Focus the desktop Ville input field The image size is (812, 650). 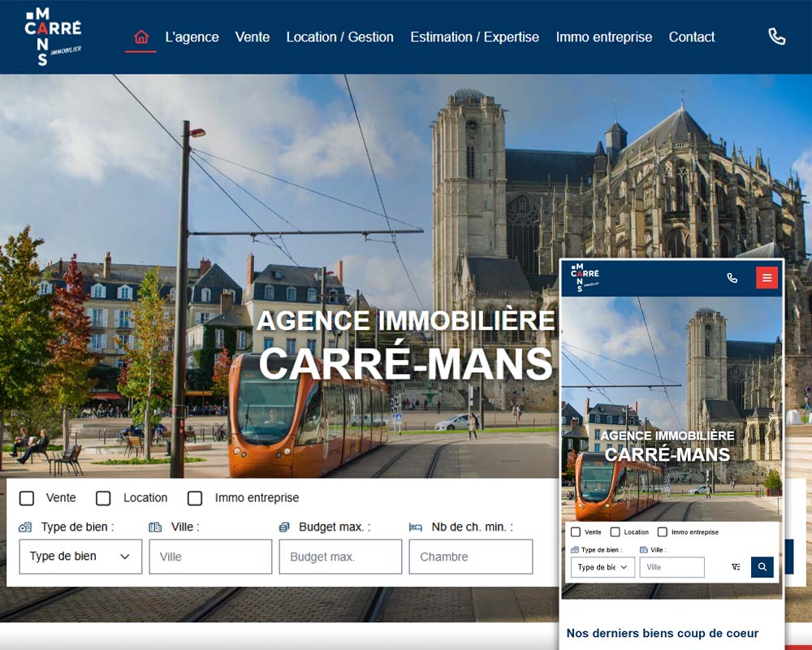click(x=210, y=557)
